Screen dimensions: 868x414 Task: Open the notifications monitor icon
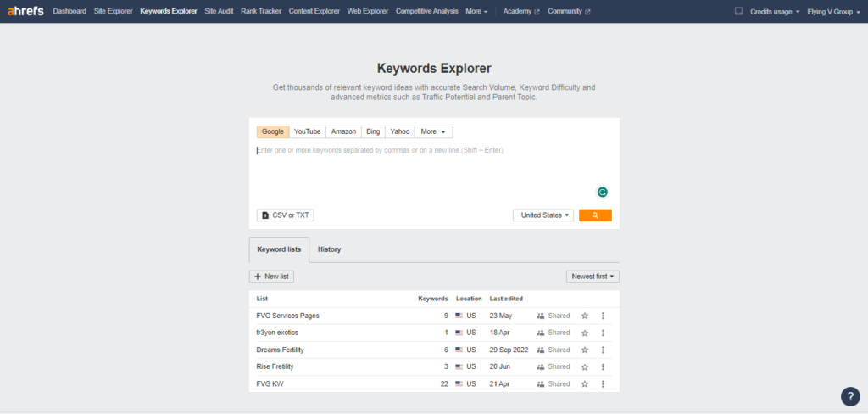click(x=738, y=11)
